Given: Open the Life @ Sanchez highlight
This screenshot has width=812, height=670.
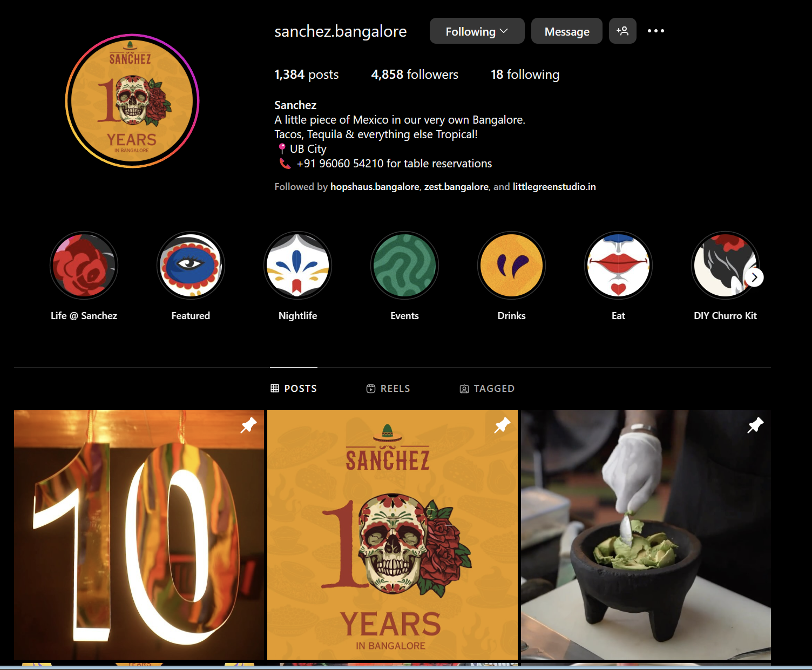Looking at the screenshot, I should 84,265.
